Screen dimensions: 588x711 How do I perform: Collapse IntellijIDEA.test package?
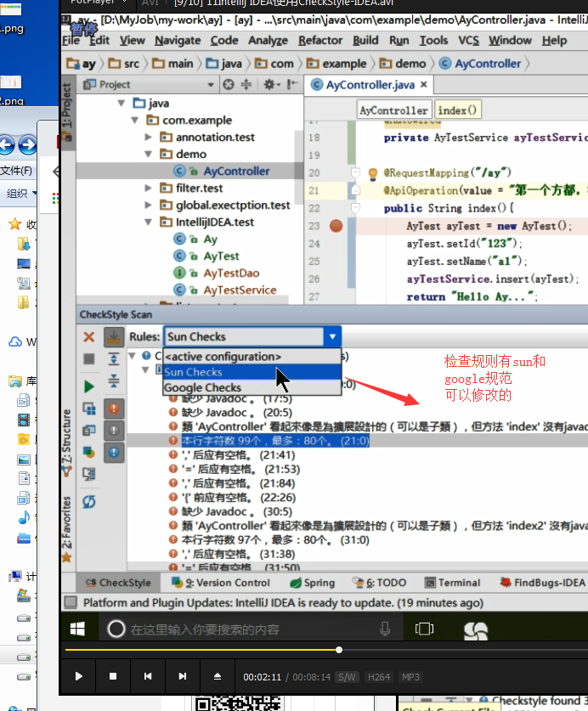click(148, 223)
